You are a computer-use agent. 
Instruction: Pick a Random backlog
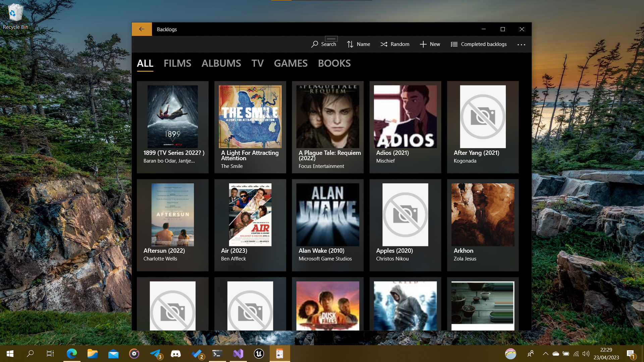tap(395, 44)
